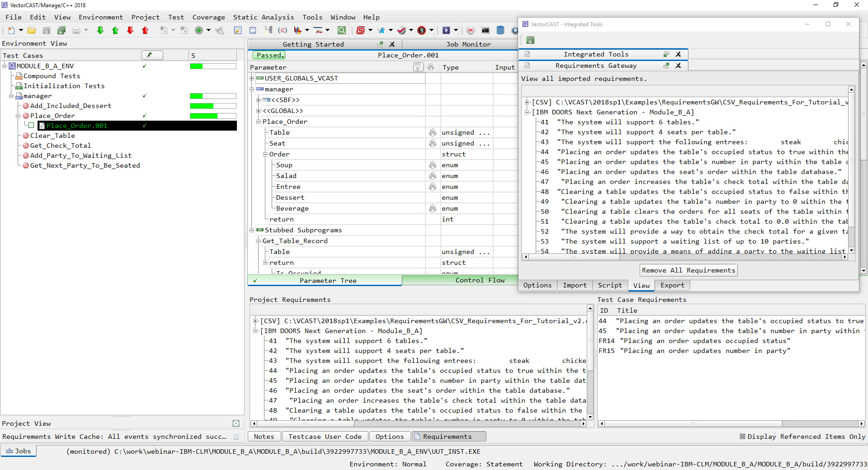Viewport: 868px width, 470px height.
Task: Click the red (x) variable toolbar icon
Action: (x=283, y=30)
